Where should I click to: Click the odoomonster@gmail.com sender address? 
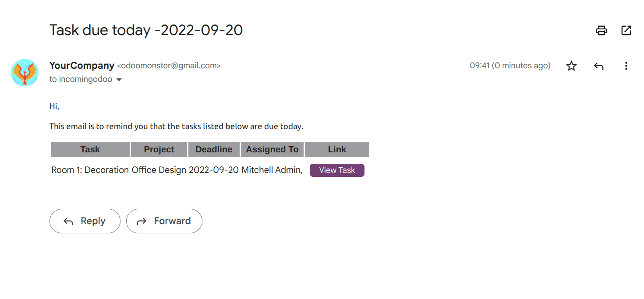click(169, 66)
